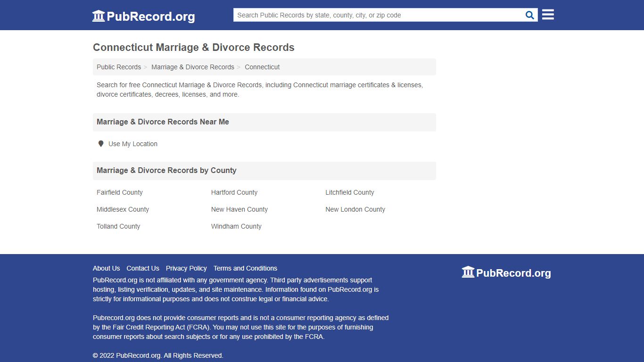Open Contact Us footer link
644x362 pixels.
143,268
